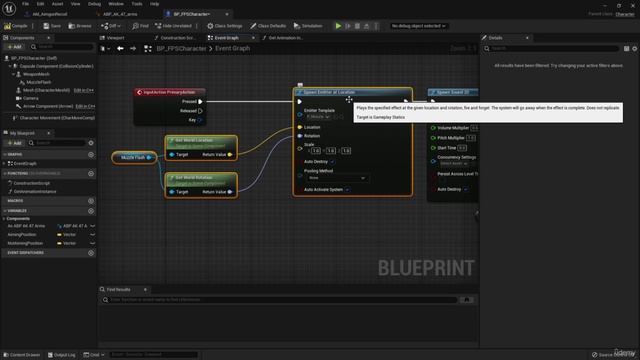Collapse the Variables section
Viewport: 640px width, 360px height.
coord(4,211)
